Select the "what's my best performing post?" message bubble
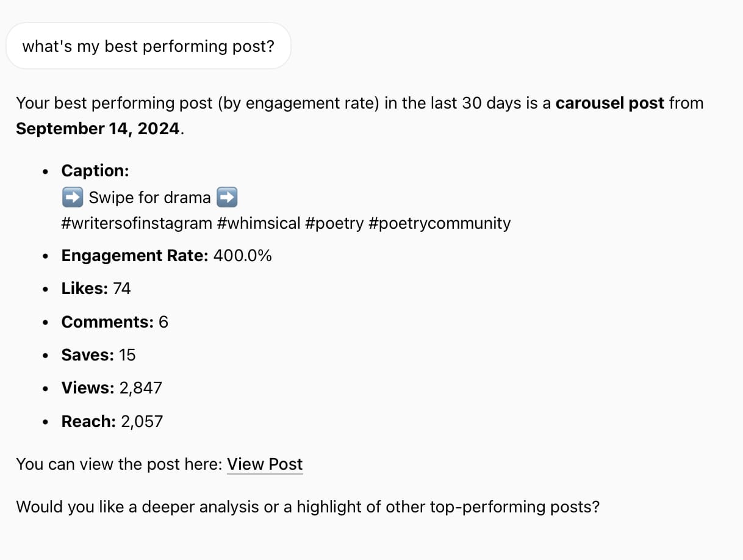This screenshot has height=560, width=743. [148, 46]
